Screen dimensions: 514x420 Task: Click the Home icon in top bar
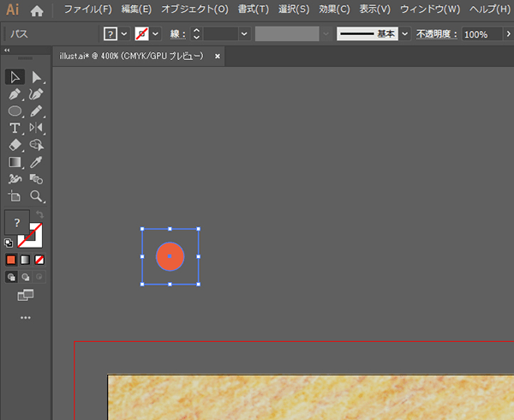37,11
